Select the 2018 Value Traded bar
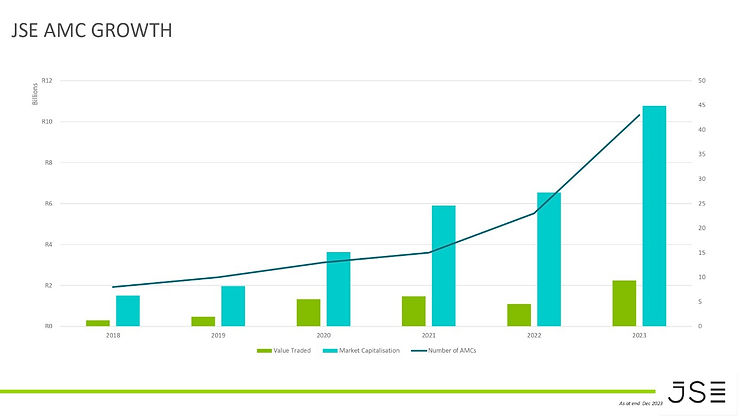The image size is (740, 417). (98, 323)
